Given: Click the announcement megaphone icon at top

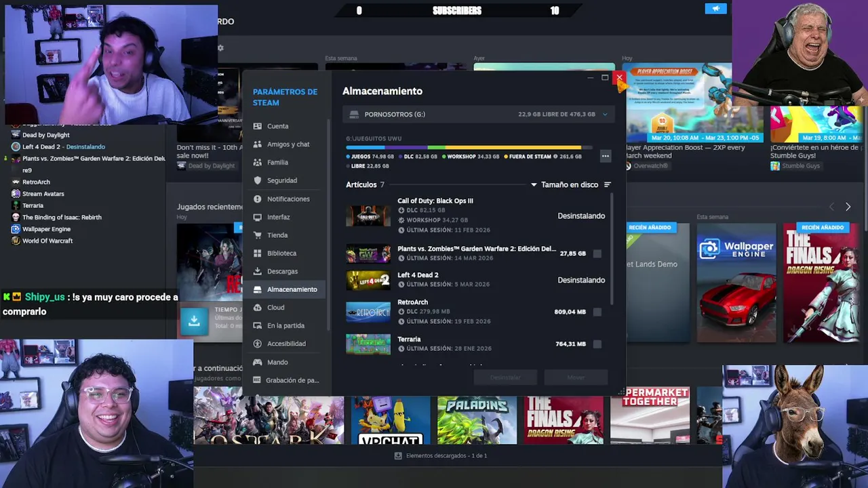Looking at the screenshot, I should pos(715,9).
